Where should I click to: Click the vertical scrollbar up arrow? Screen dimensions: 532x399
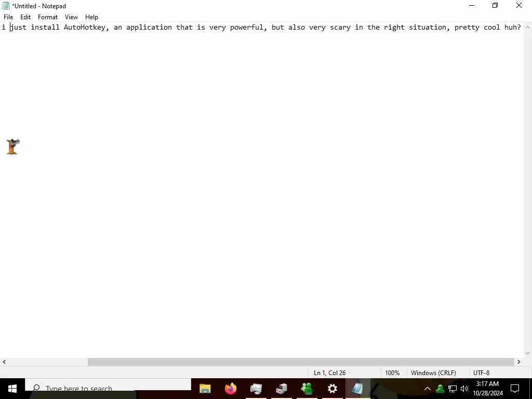[x=528, y=27]
